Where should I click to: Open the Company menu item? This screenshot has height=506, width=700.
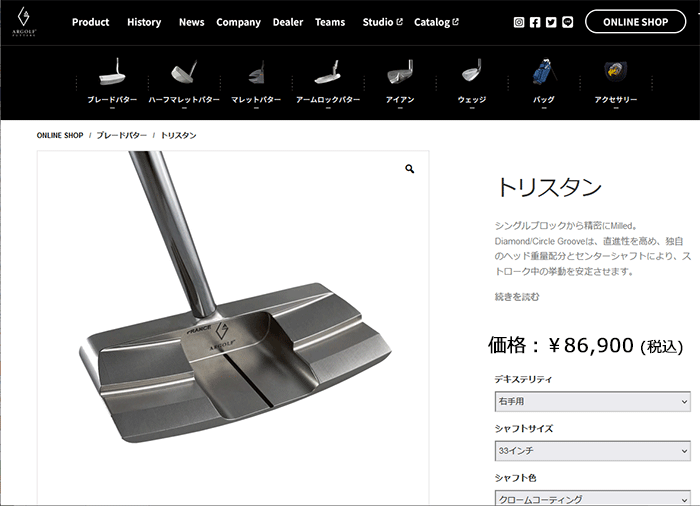click(x=238, y=22)
